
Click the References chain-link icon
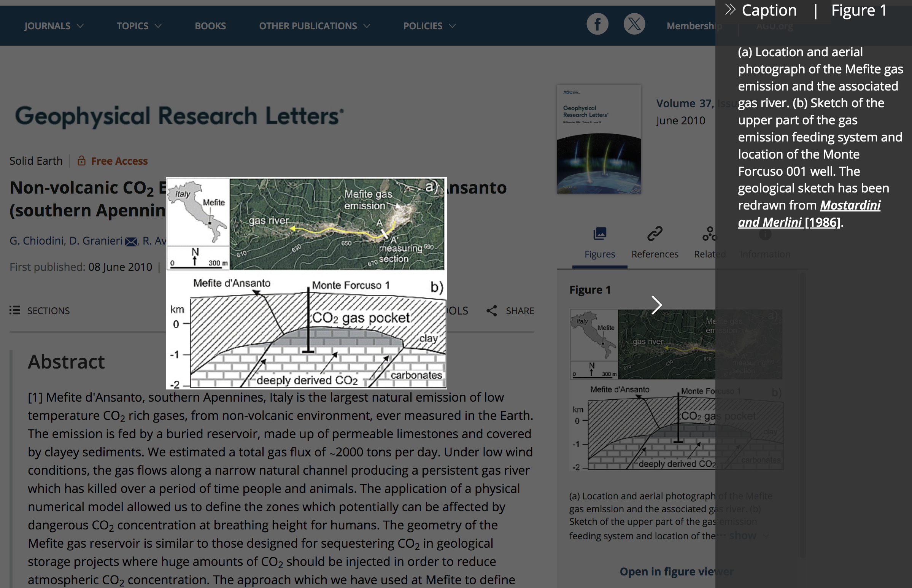[655, 233]
